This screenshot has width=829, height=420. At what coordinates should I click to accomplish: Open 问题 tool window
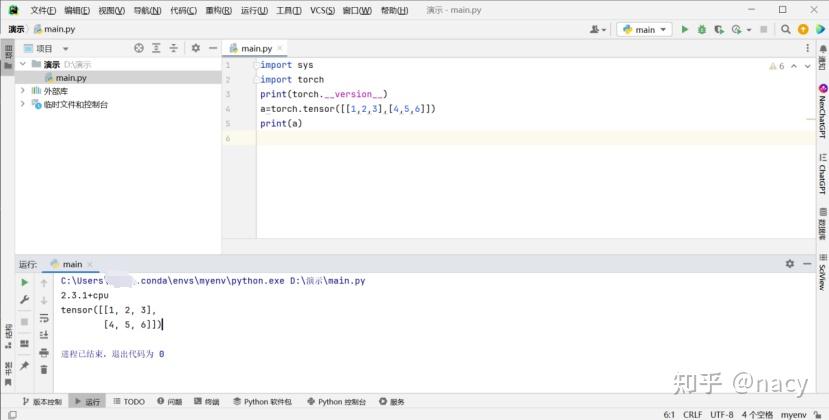point(169,401)
